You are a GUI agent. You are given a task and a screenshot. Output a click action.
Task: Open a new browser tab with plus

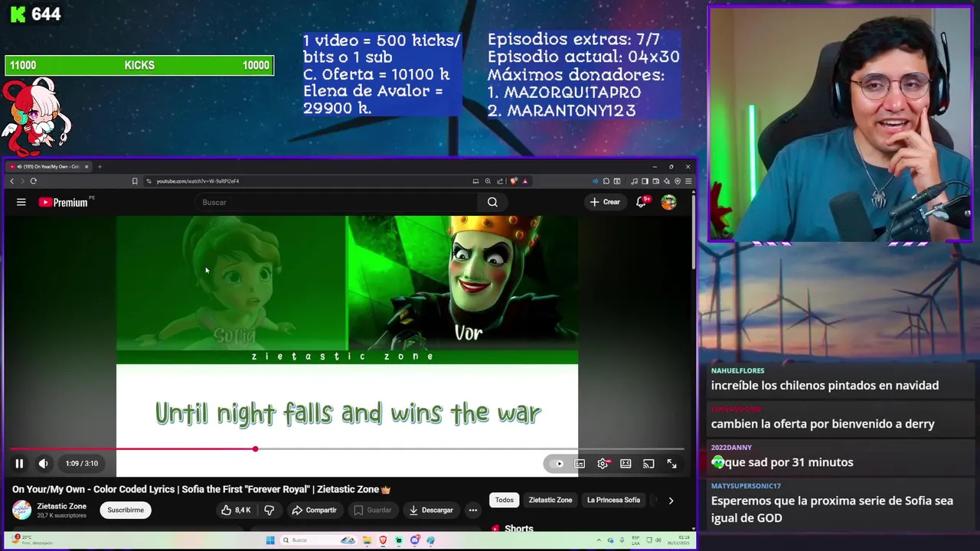100,167
